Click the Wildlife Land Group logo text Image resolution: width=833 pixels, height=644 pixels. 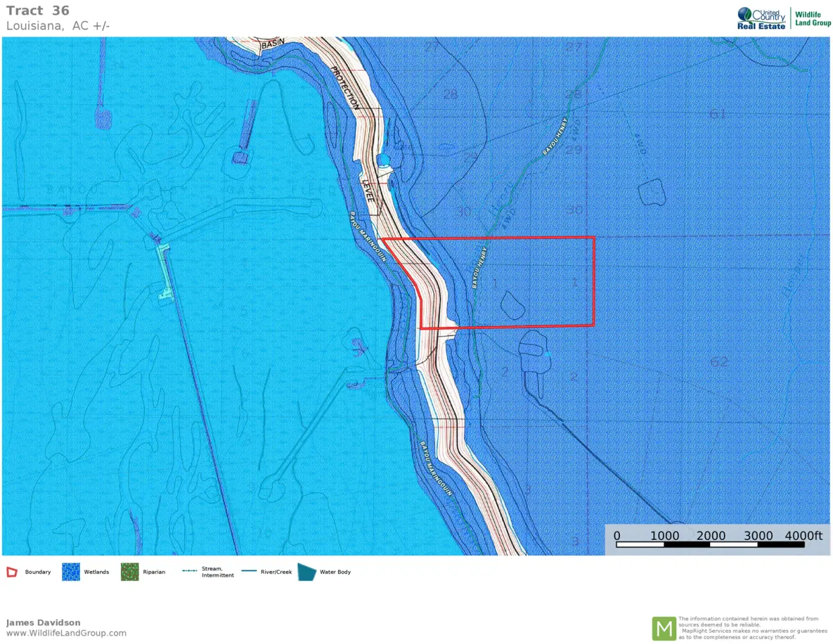coord(811,18)
